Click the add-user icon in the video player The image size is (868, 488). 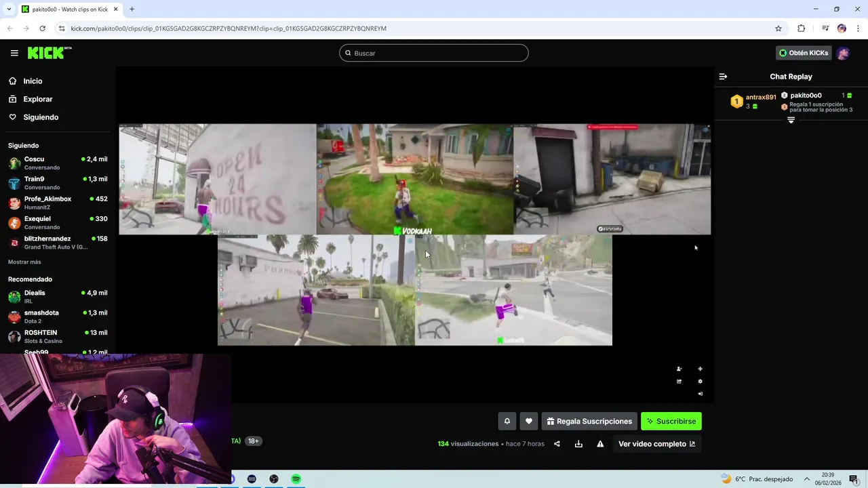tap(679, 369)
